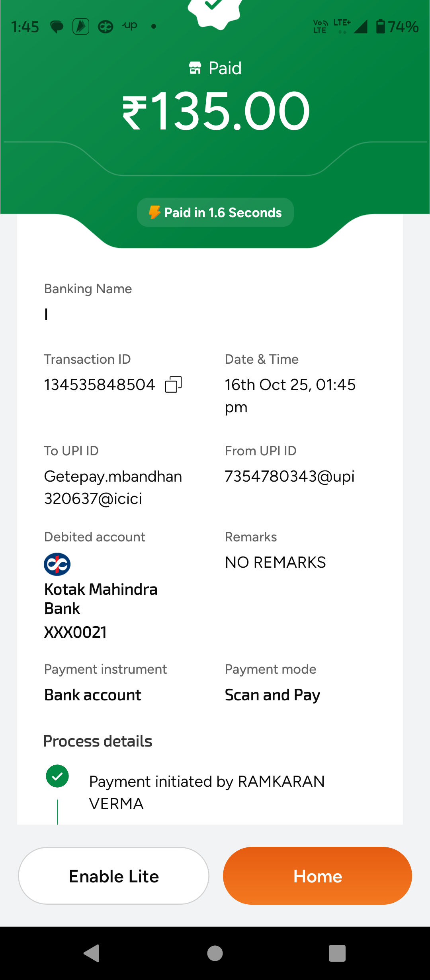
Task: Tap the From UPI ID 7354780343@upi
Action: (289, 476)
